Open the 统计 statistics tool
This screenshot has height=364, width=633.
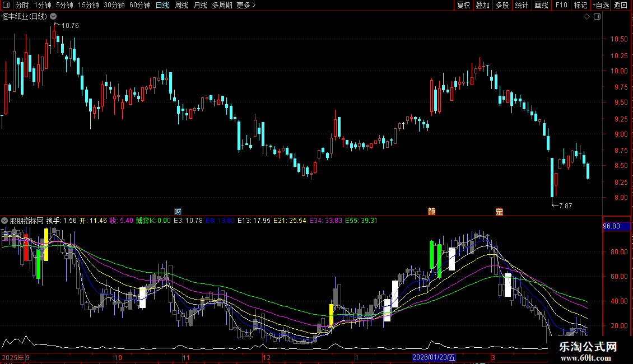(522, 5)
